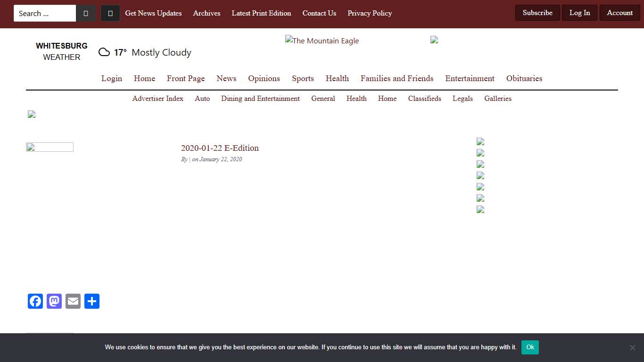Go to the Sports section
This screenshot has height=362, width=644.
(x=303, y=78)
